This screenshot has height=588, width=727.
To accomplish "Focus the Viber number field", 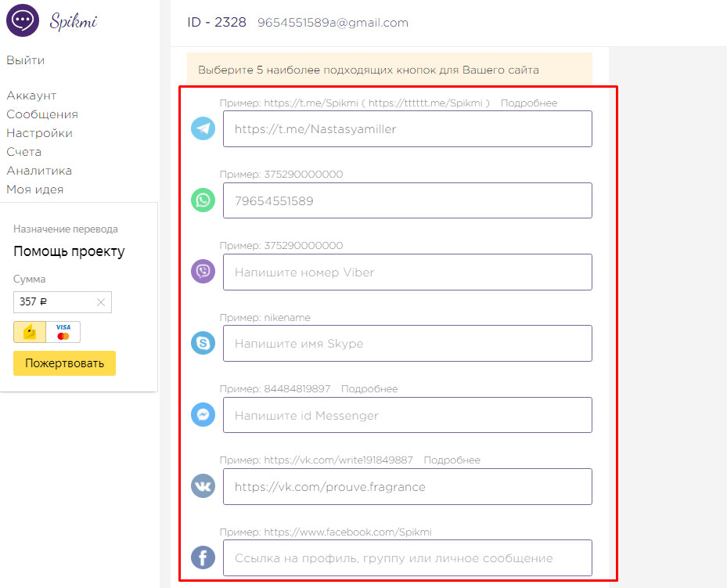I will pos(408,272).
